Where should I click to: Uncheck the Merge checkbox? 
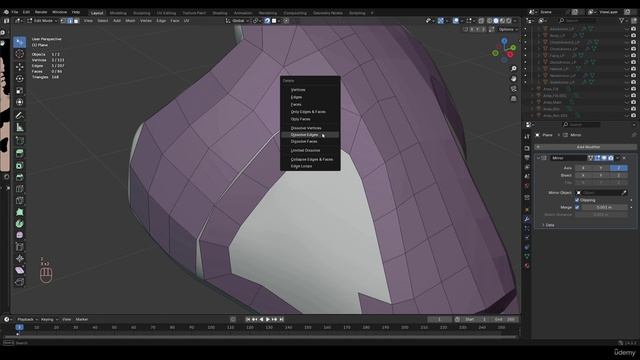[577, 207]
